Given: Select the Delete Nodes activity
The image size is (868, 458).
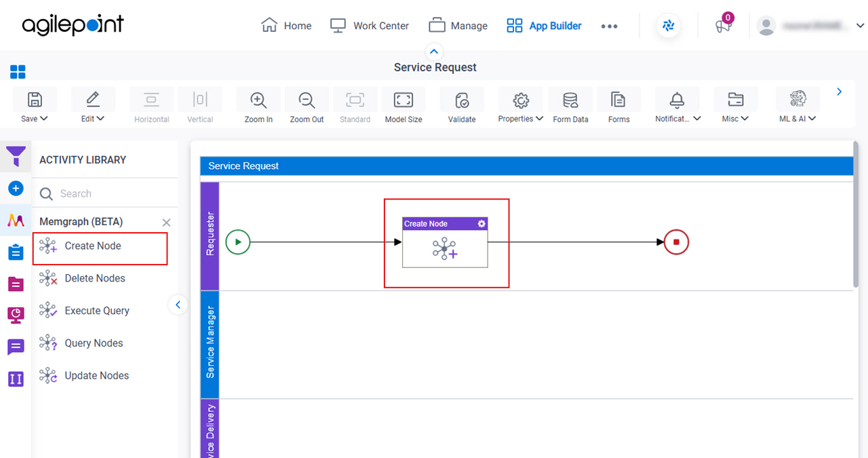Looking at the screenshot, I should point(94,278).
